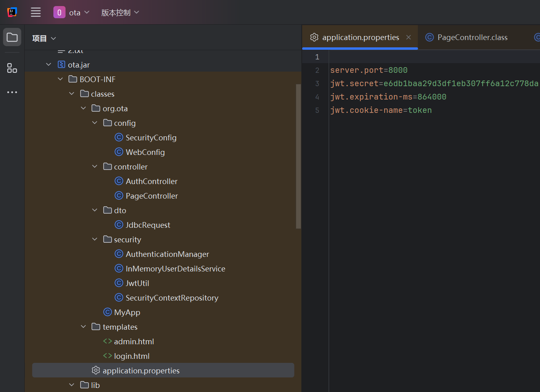The image size is (540, 392).
Task: Select the dto folder icon
Action: point(108,210)
